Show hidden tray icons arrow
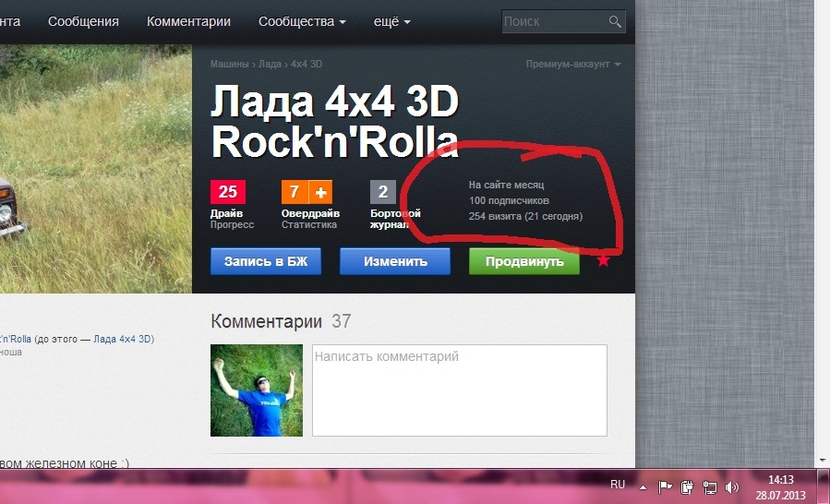This screenshot has height=504, width=830. pyautogui.click(x=643, y=487)
